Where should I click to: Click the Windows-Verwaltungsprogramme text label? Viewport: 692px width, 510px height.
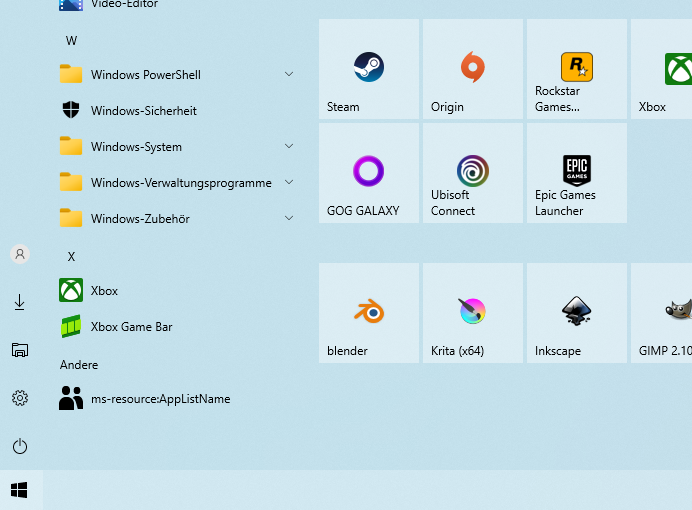point(181,183)
